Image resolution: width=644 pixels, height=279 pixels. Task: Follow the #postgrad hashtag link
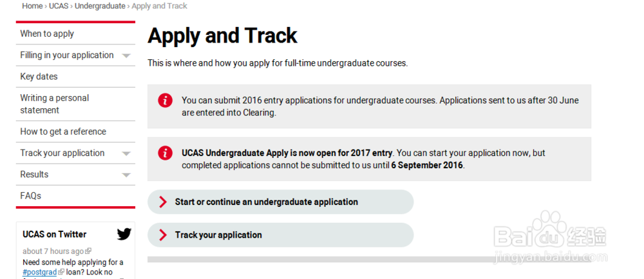pyautogui.click(x=40, y=272)
